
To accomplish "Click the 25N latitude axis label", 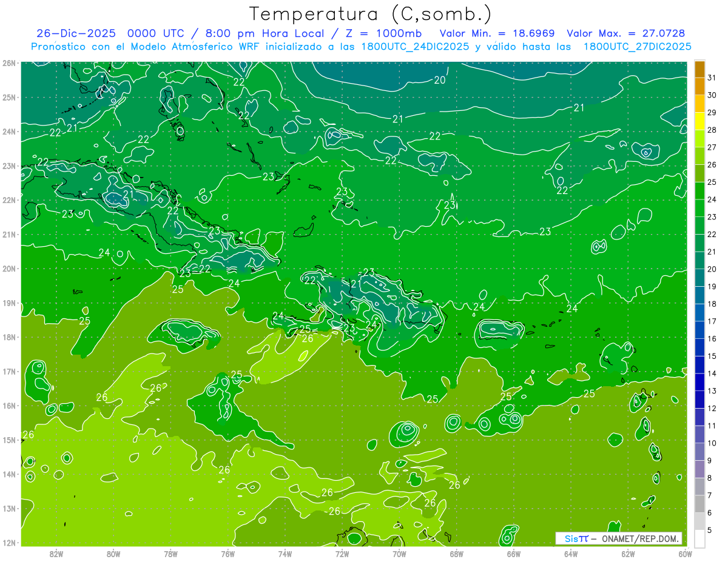I will pos(9,97).
